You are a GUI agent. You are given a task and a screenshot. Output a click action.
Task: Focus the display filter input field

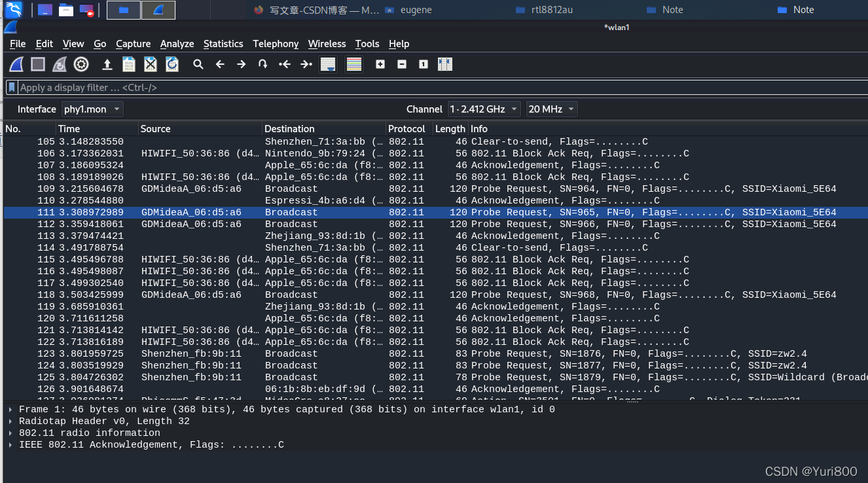click(443, 87)
